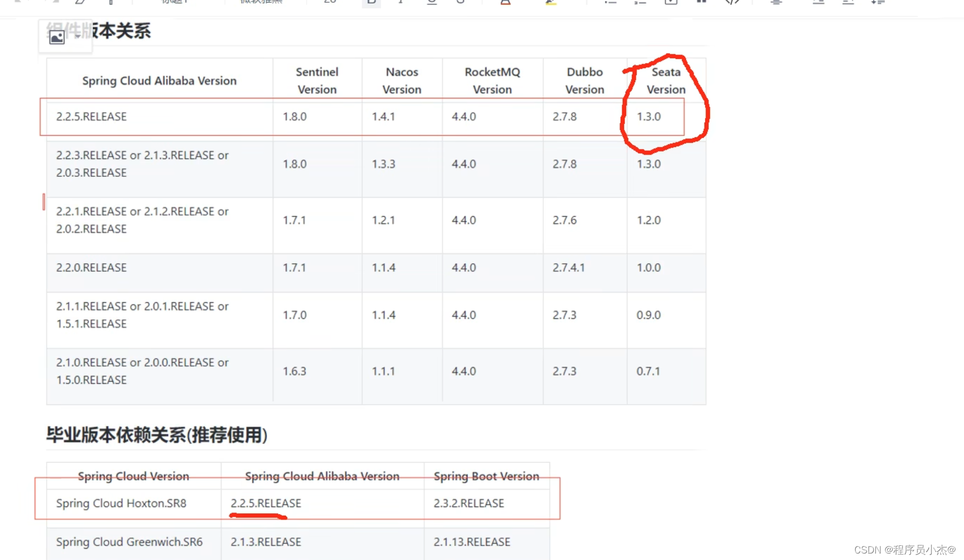This screenshot has height=560, width=964.
Task: Click '2.2.5.RELEASE' in the Hoxton.SR8 row
Action: click(266, 503)
